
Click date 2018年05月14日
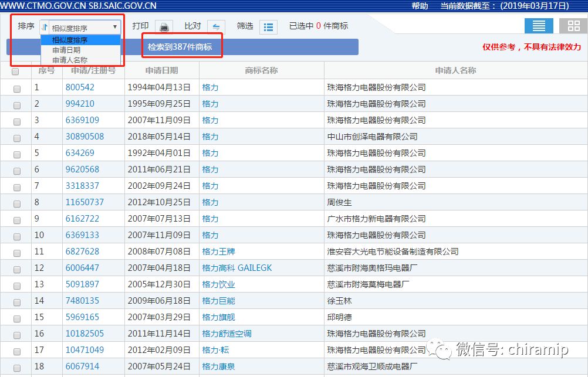click(159, 137)
